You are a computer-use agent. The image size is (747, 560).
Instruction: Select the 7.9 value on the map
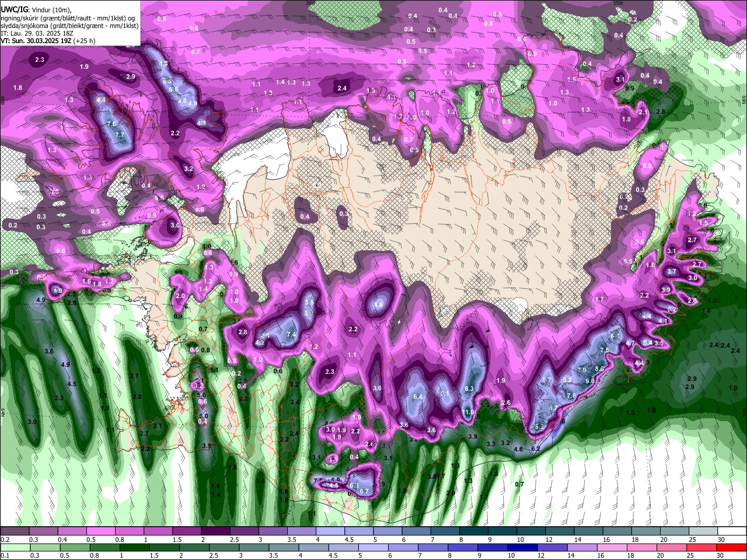pos(582,370)
